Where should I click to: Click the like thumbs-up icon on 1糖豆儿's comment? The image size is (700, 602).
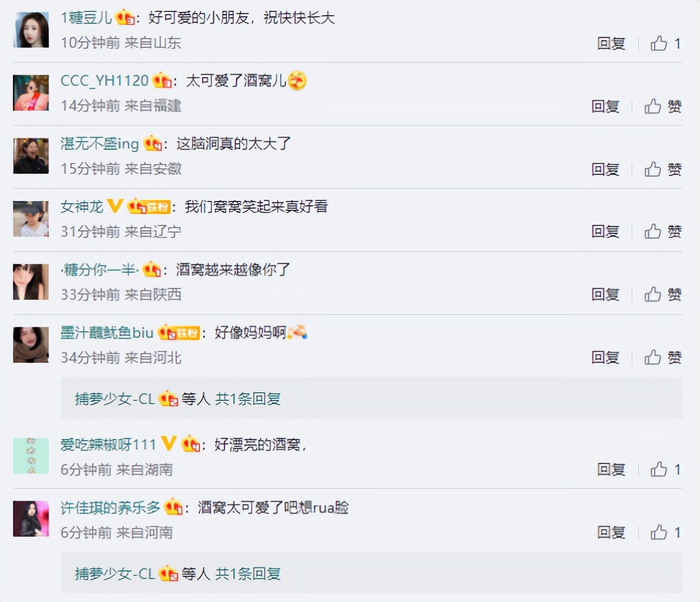click(657, 43)
